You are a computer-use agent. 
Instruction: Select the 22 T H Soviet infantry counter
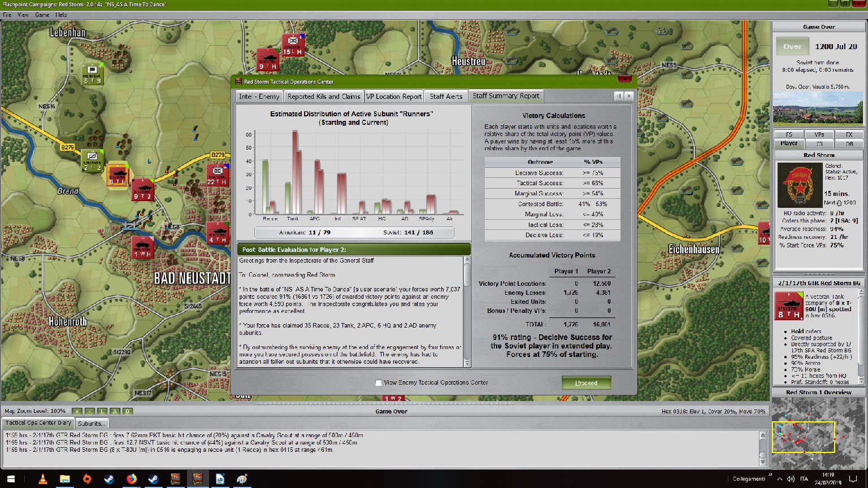[x=218, y=175]
